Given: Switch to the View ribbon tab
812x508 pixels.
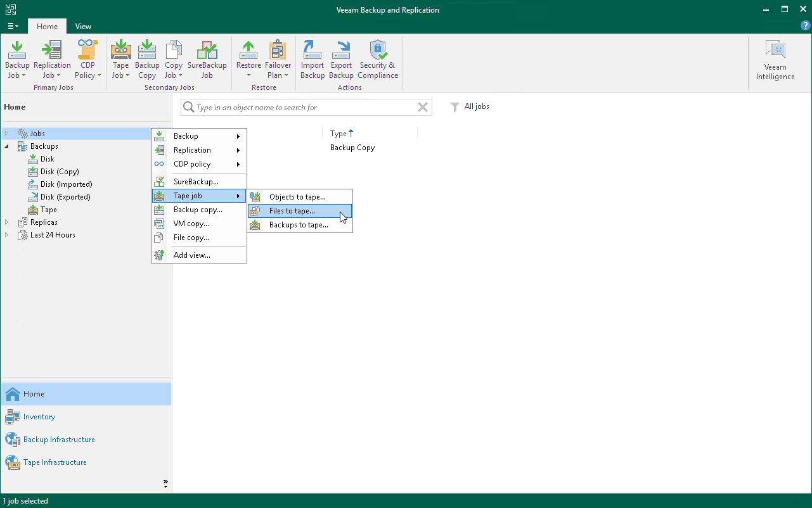Looking at the screenshot, I should pos(83,27).
